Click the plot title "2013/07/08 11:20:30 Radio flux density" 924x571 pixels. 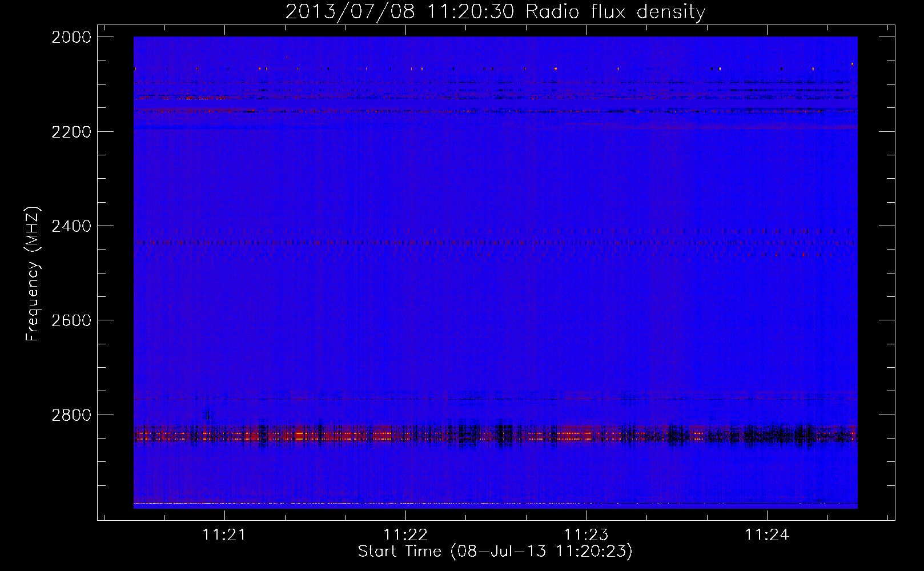point(495,12)
